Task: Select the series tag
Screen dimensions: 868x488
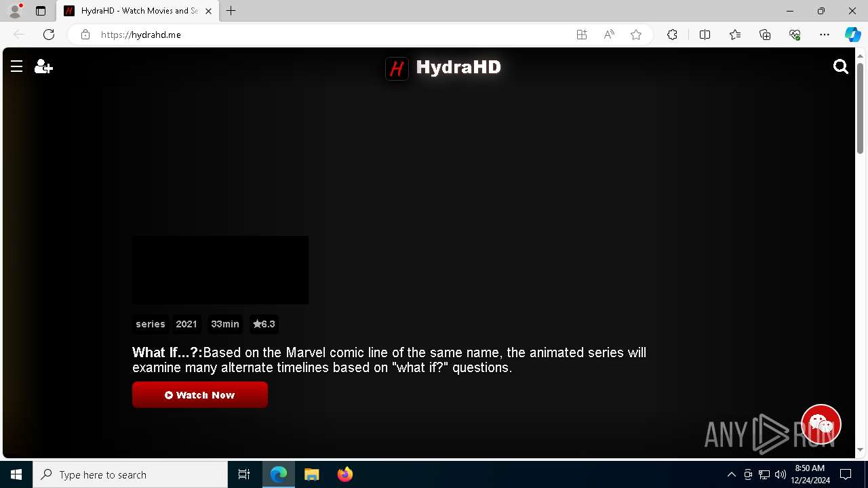Action: click(151, 324)
